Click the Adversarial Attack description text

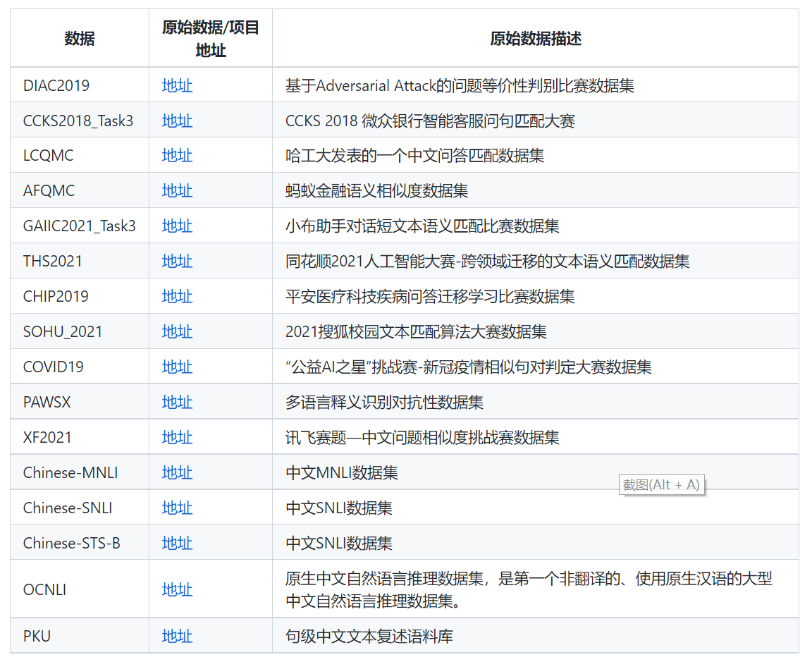coord(460,85)
